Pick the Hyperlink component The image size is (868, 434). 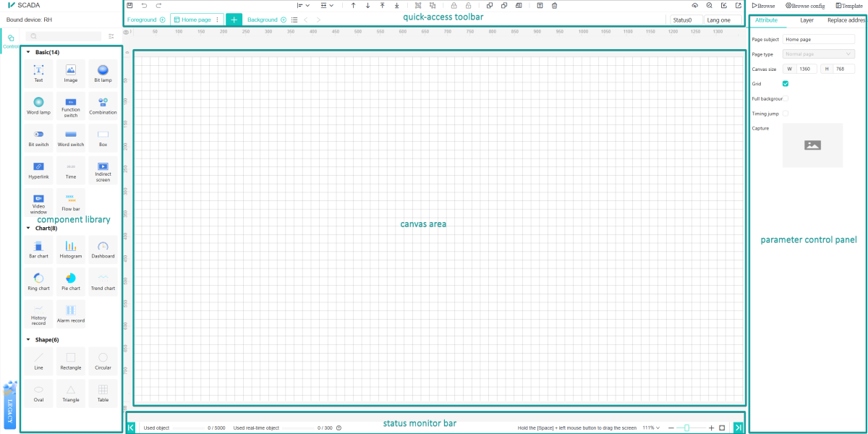[x=38, y=170]
